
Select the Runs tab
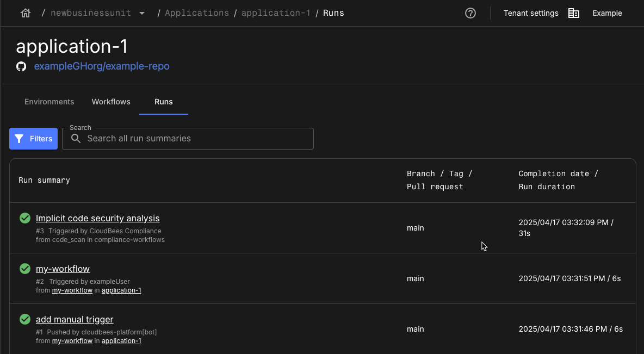(164, 102)
